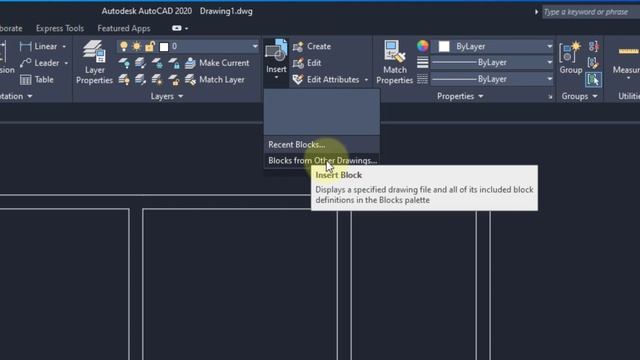This screenshot has height=360, width=640.
Task: Click the Make Current layer button
Action: pos(217,63)
